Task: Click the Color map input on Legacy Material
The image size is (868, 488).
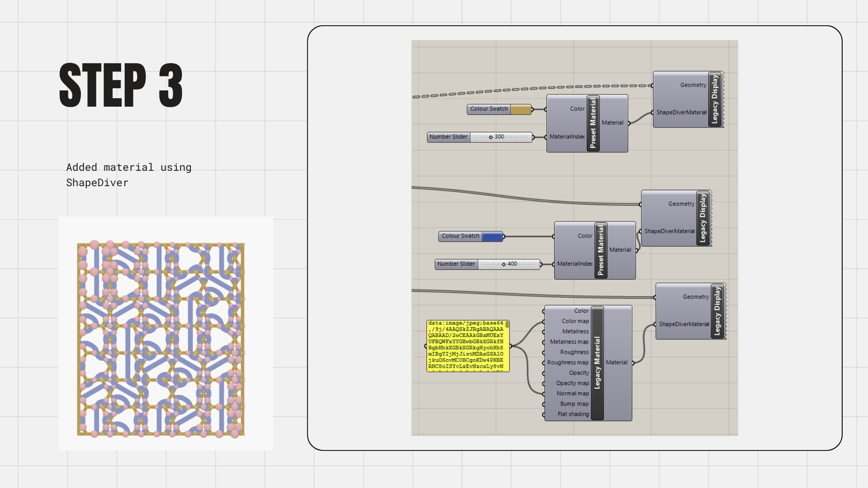Action: point(575,321)
